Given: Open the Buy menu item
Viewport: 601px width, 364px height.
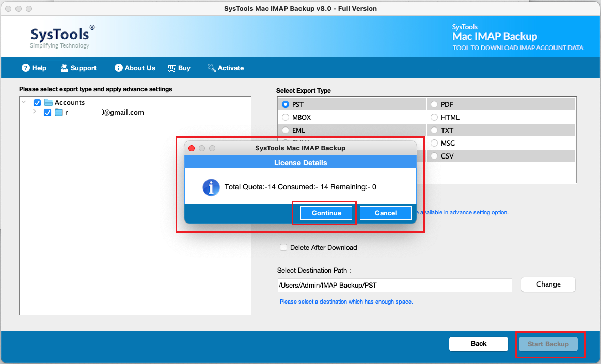Looking at the screenshot, I should click(179, 68).
